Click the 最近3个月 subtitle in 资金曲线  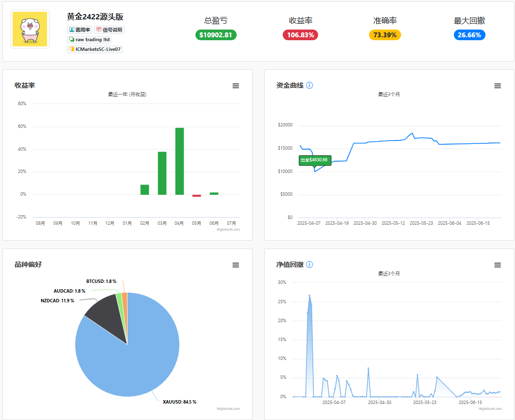(389, 94)
